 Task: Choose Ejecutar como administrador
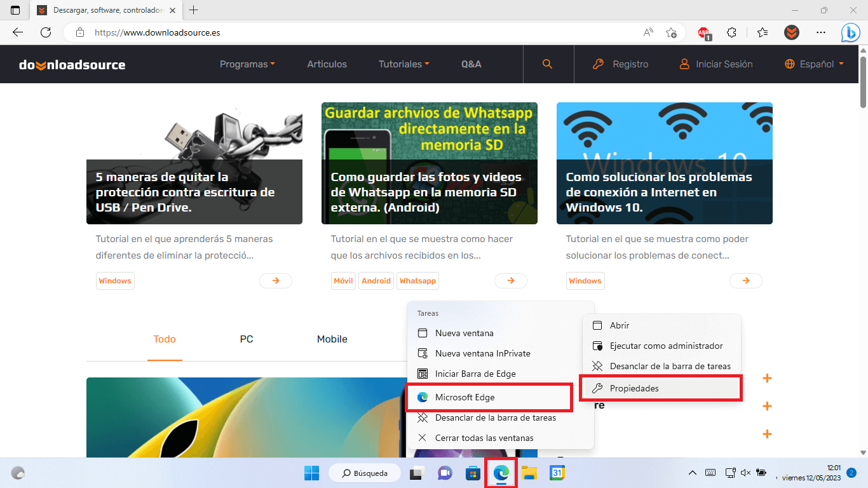coord(661,346)
